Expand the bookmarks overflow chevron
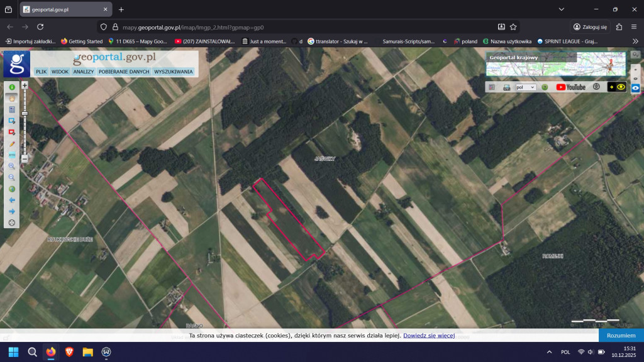This screenshot has height=362, width=644. pos(635,41)
